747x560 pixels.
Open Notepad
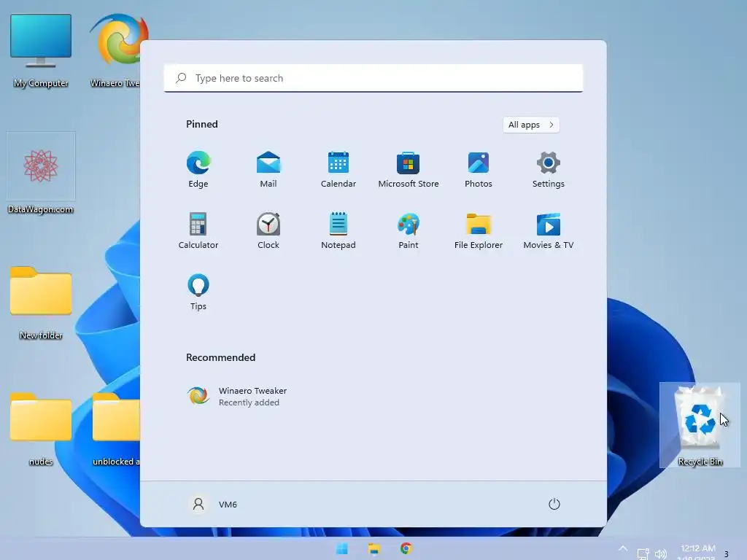click(x=338, y=231)
